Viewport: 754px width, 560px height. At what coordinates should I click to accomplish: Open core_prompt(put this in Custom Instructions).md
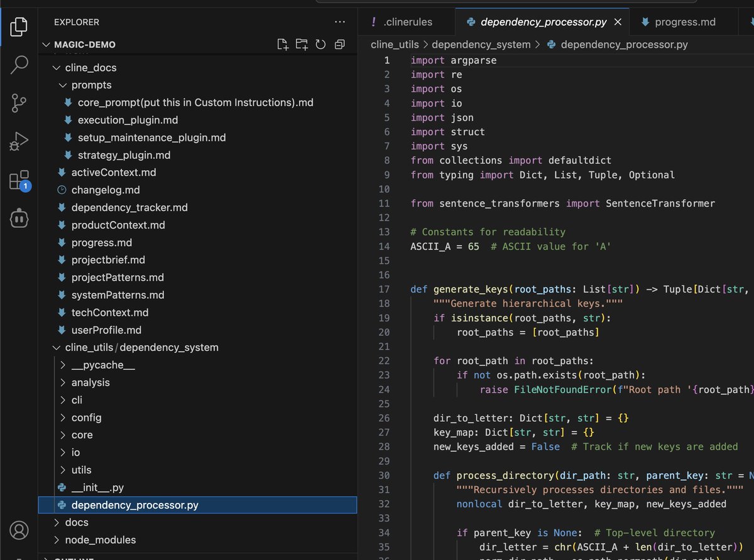point(195,102)
